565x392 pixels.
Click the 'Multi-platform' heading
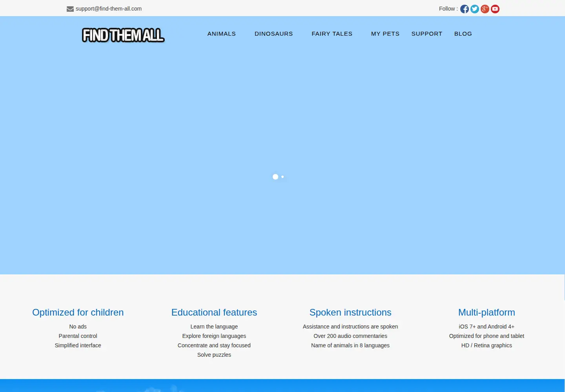click(487, 312)
